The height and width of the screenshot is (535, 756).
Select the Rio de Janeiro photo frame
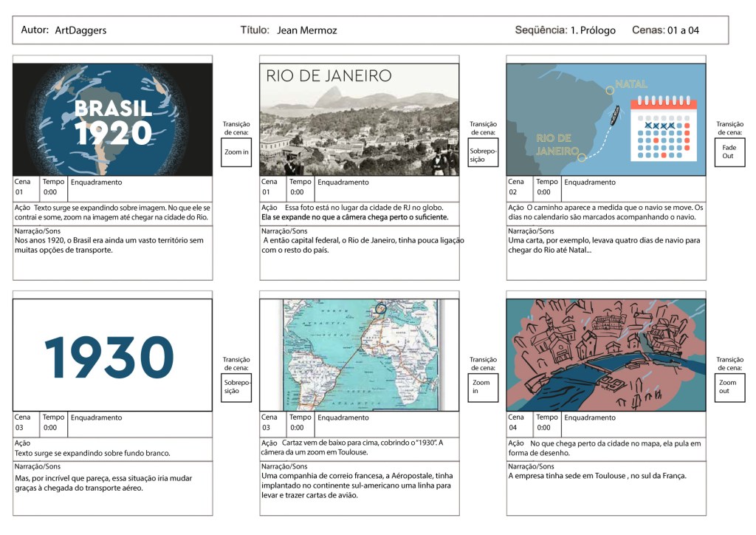[x=360, y=119]
